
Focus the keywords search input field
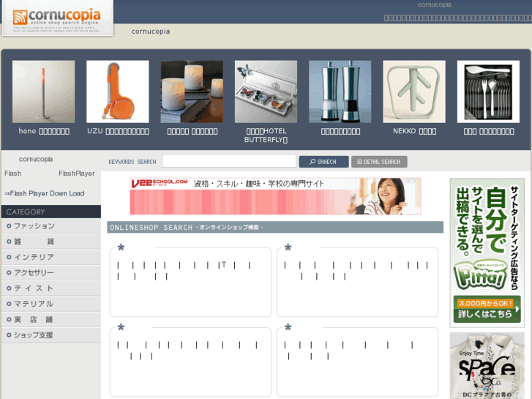point(229,161)
